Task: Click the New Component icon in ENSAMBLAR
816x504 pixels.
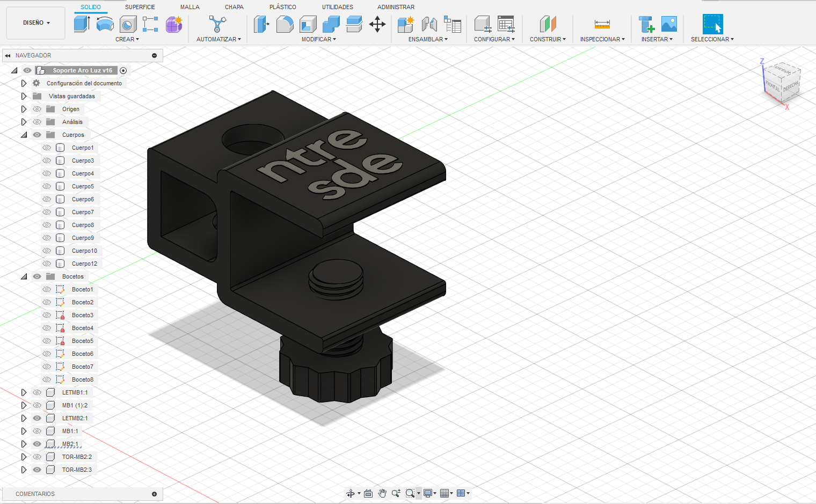Action: [x=406, y=24]
